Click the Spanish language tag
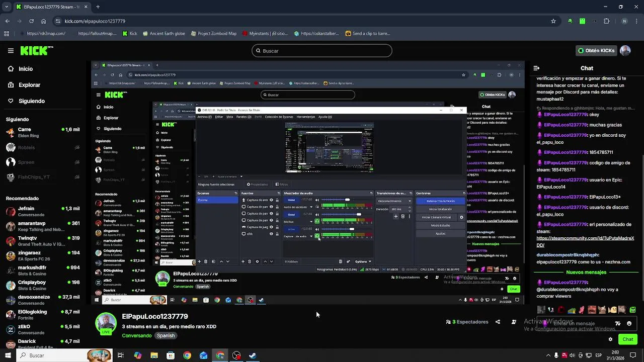The width and height of the screenshot is (644, 362). click(166, 336)
